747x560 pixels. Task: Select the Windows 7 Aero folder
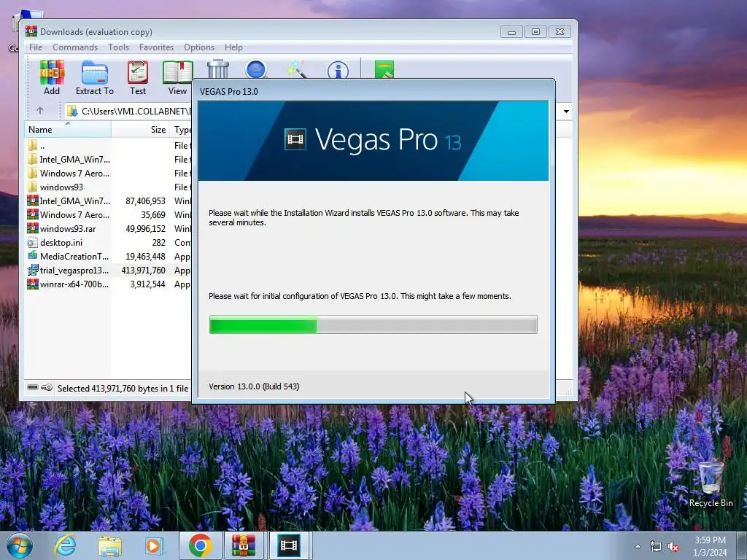point(108,174)
